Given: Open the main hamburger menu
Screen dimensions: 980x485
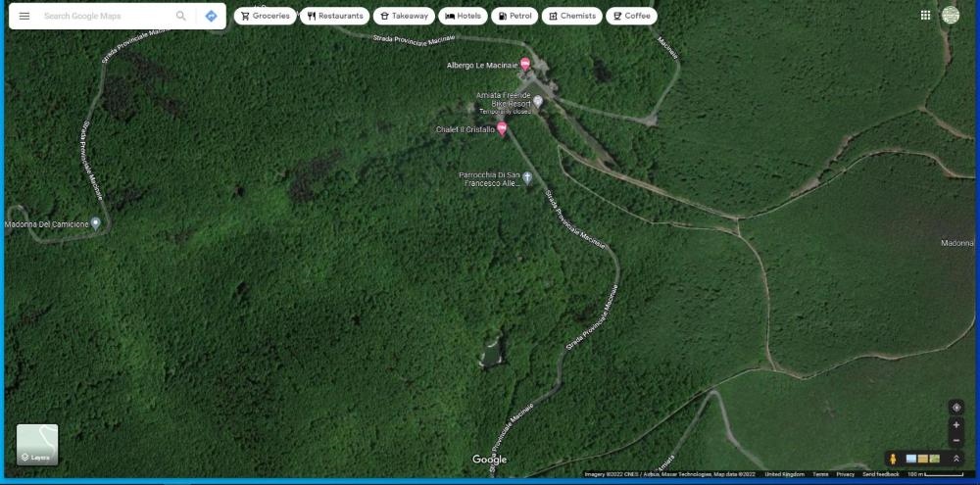Looking at the screenshot, I should click(x=24, y=16).
